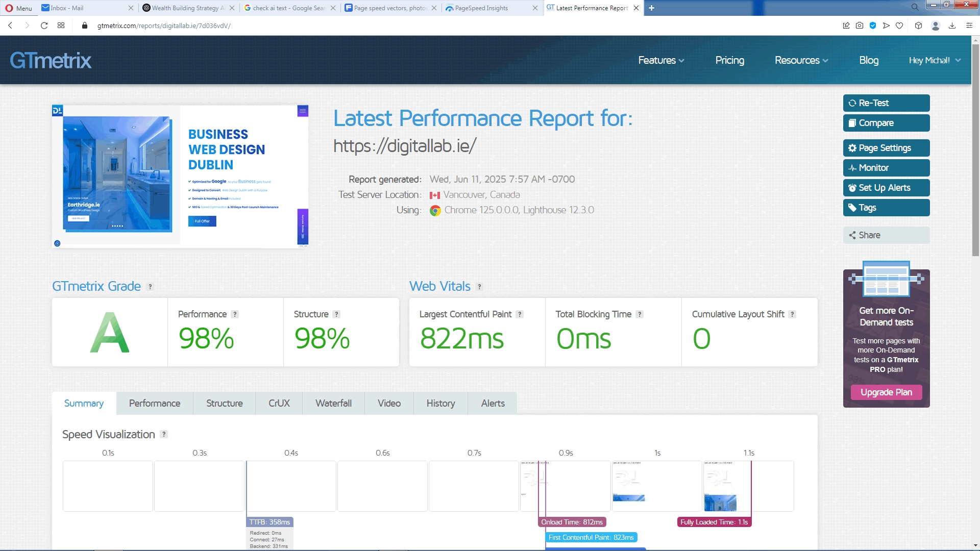The image size is (980, 551).
Task: Open the Pricing page
Action: click(x=729, y=60)
